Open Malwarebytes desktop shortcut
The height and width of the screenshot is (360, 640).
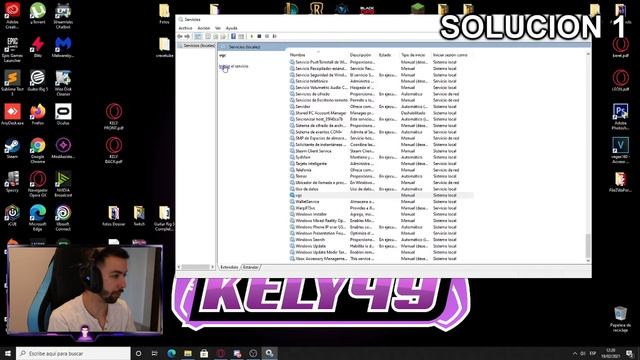click(x=63, y=47)
